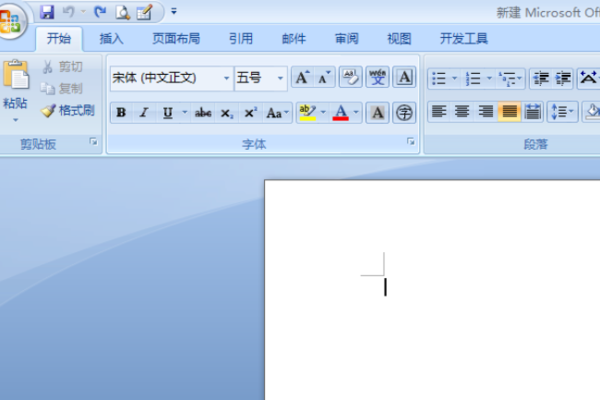The height and width of the screenshot is (400, 600).
Task: Apply bullet list
Action: tap(439, 78)
